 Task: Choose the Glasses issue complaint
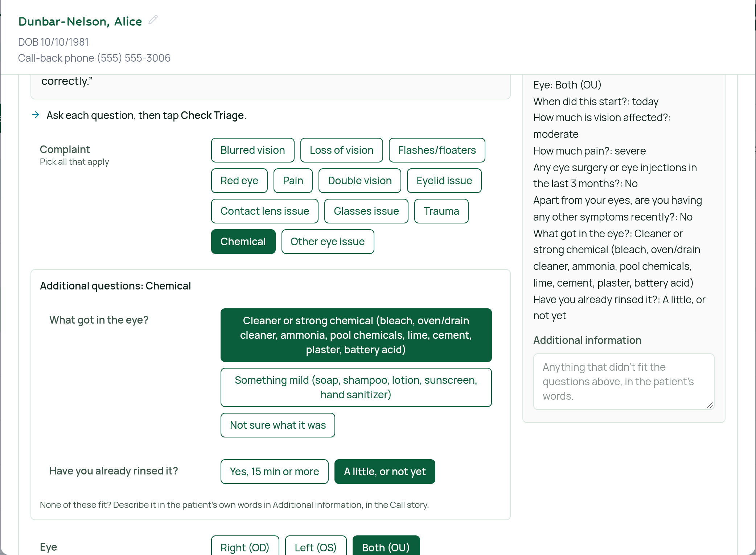[x=366, y=211]
